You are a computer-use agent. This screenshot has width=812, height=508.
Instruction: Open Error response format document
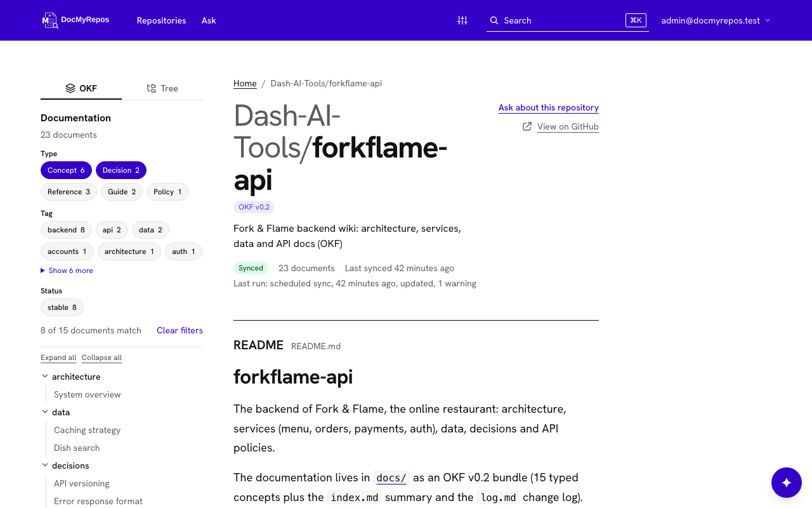point(98,501)
